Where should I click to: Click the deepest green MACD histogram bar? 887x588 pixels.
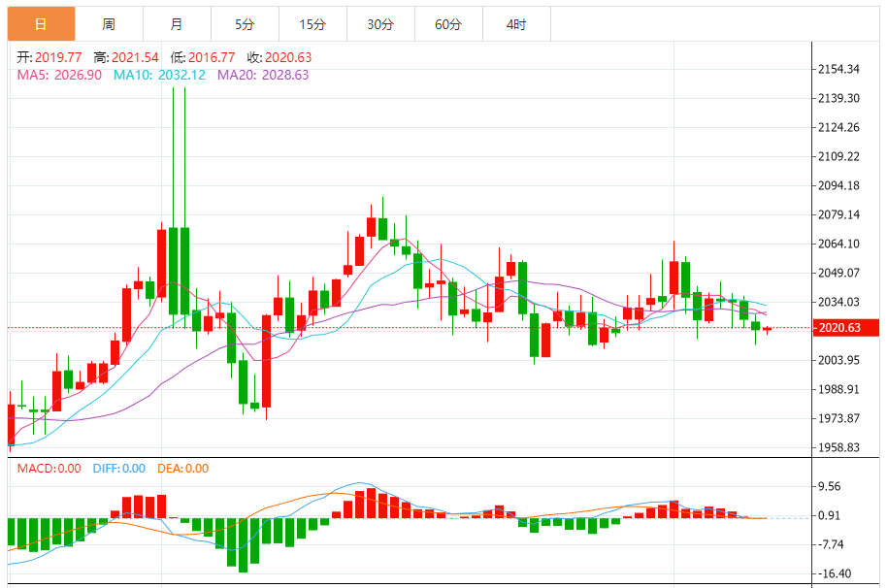(x=244, y=545)
